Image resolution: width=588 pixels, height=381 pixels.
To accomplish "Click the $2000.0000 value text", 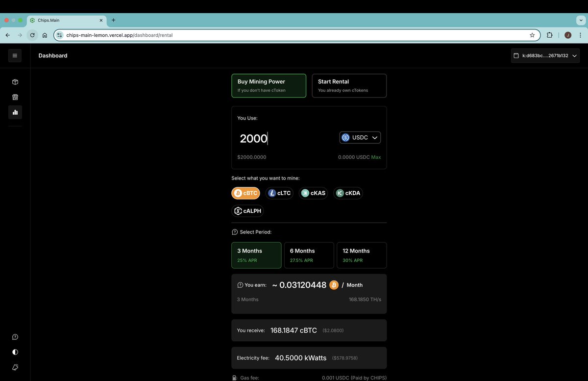I will point(252,157).
